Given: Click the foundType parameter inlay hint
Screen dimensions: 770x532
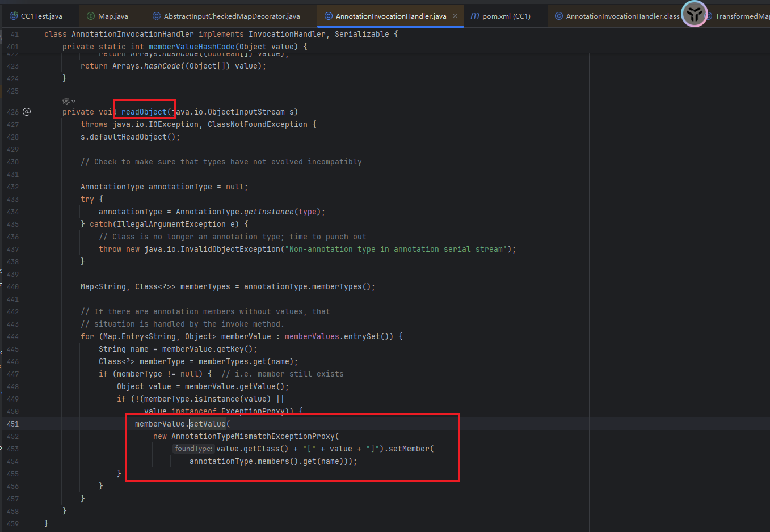Looking at the screenshot, I should tap(193, 449).
